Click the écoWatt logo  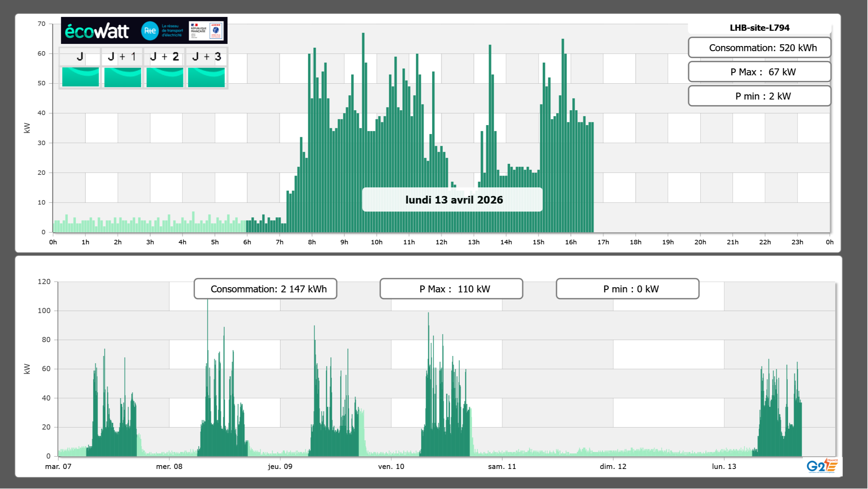pos(97,31)
